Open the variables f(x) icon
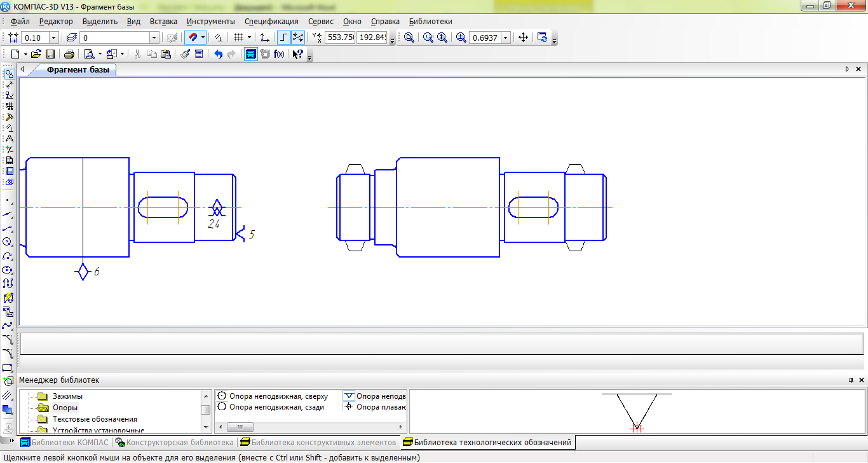The image size is (868, 463). tap(279, 54)
